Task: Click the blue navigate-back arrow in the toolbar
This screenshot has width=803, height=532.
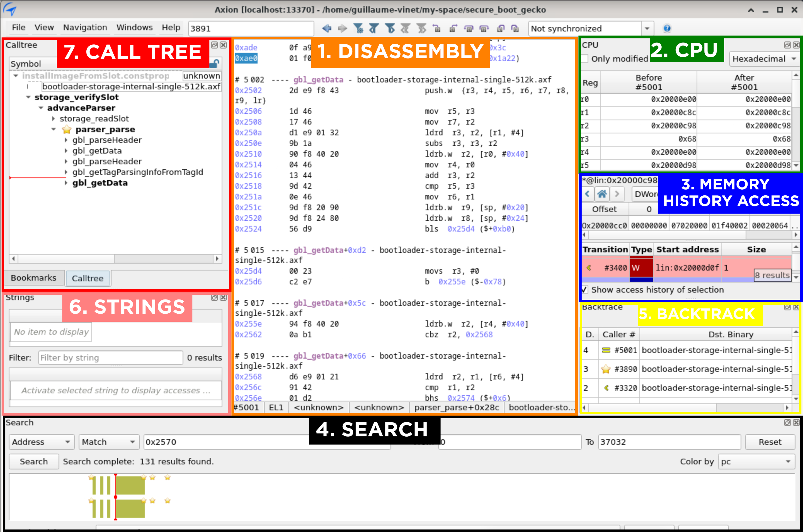Action: (327, 29)
